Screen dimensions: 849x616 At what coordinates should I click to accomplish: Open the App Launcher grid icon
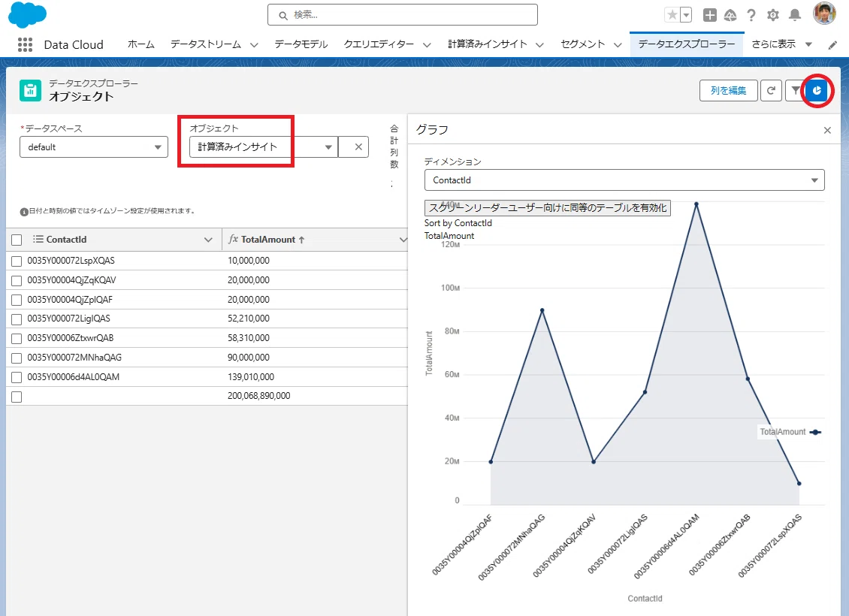point(25,44)
